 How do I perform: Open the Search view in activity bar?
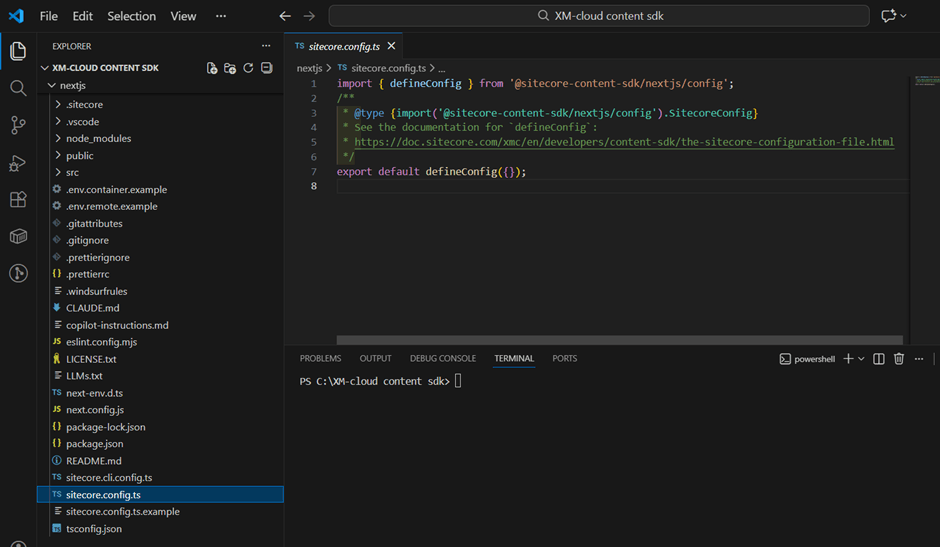[x=18, y=88]
